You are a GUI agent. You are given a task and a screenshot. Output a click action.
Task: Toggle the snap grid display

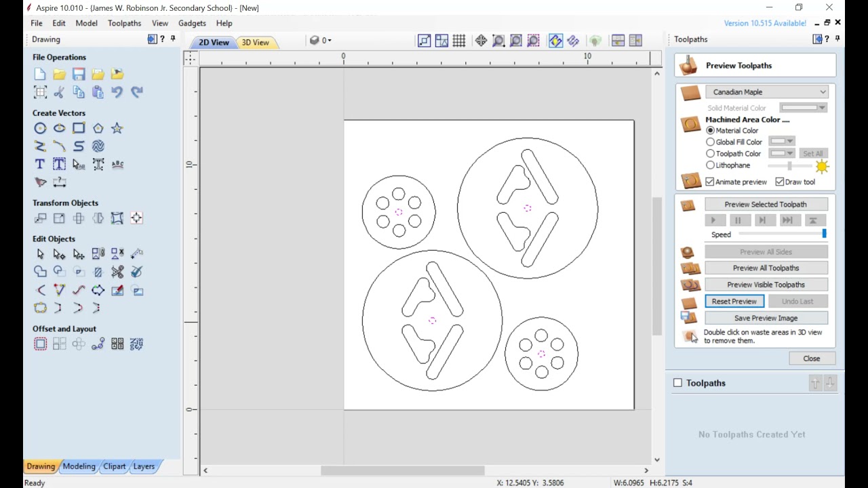pos(459,41)
